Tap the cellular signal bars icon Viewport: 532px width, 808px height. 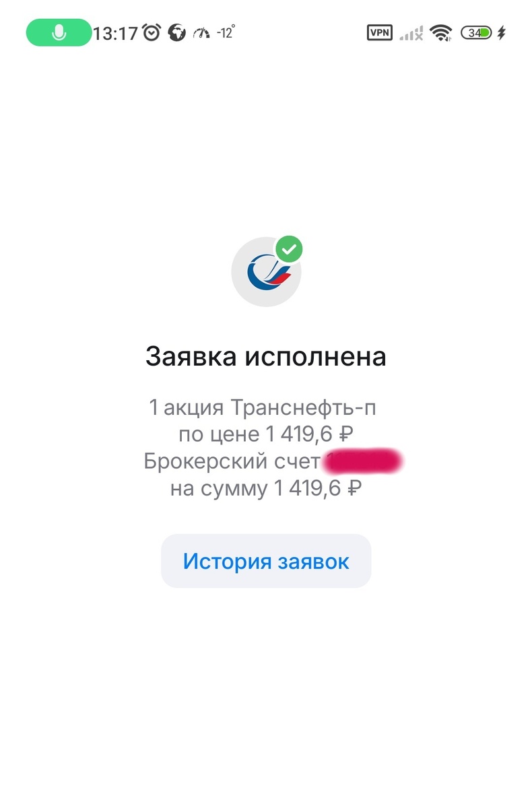(x=411, y=33)
